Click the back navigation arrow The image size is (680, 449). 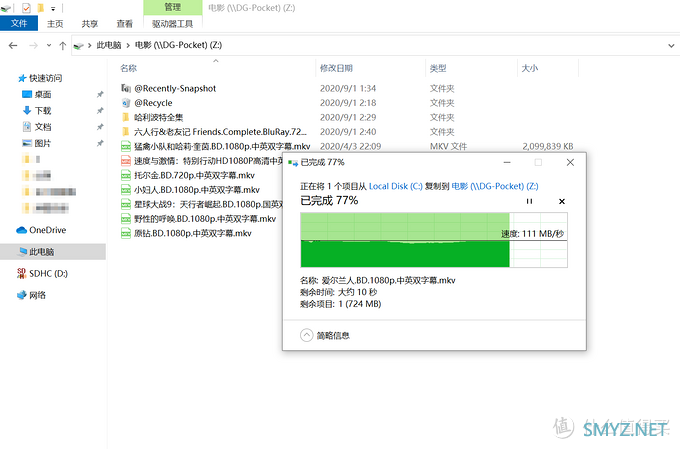point(13,45)
